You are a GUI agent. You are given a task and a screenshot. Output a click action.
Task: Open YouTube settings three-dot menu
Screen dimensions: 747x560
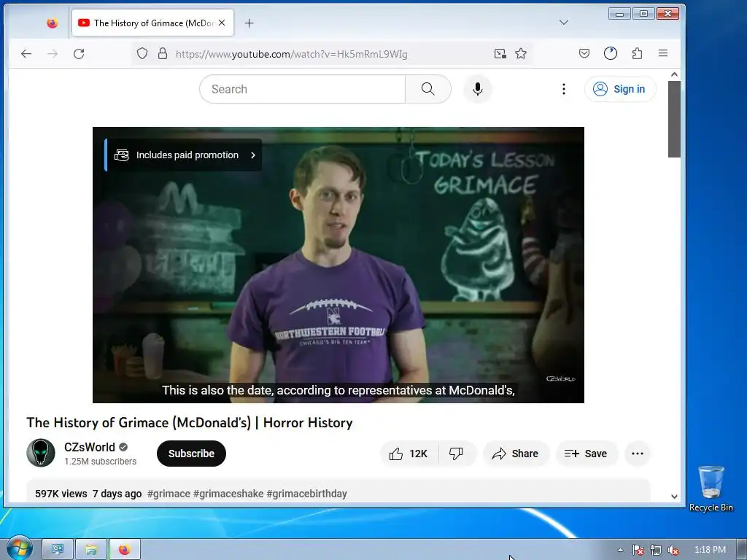[x=564, y=89]
